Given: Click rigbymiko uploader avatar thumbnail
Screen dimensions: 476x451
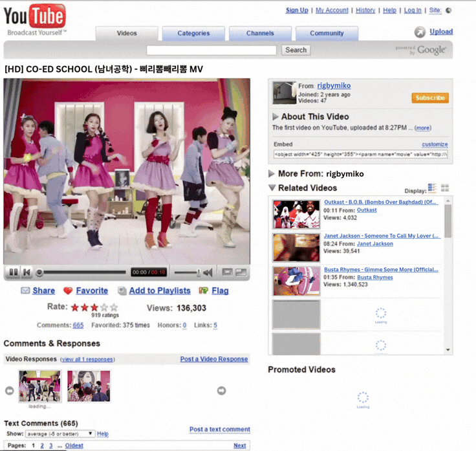Looking at the screenshot, I should [x=285, y=93].
